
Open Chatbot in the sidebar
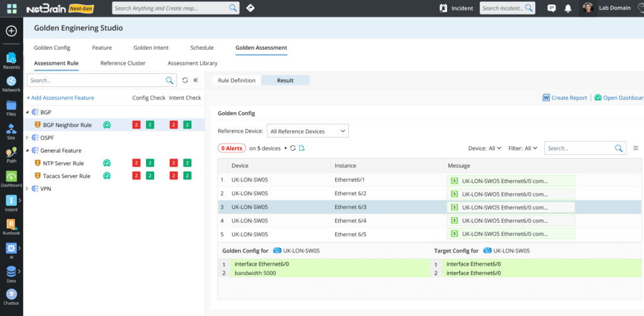tap(11, 298)
